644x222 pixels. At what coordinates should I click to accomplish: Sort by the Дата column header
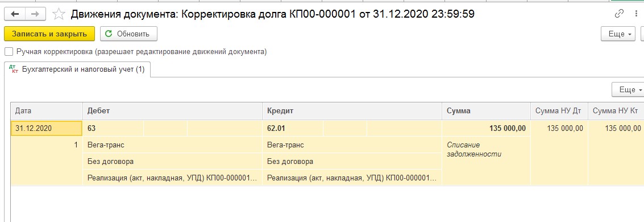47,111
